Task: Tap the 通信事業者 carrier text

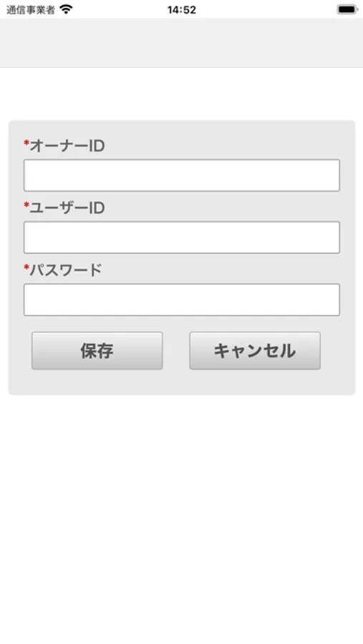Action: coord(30,10)
